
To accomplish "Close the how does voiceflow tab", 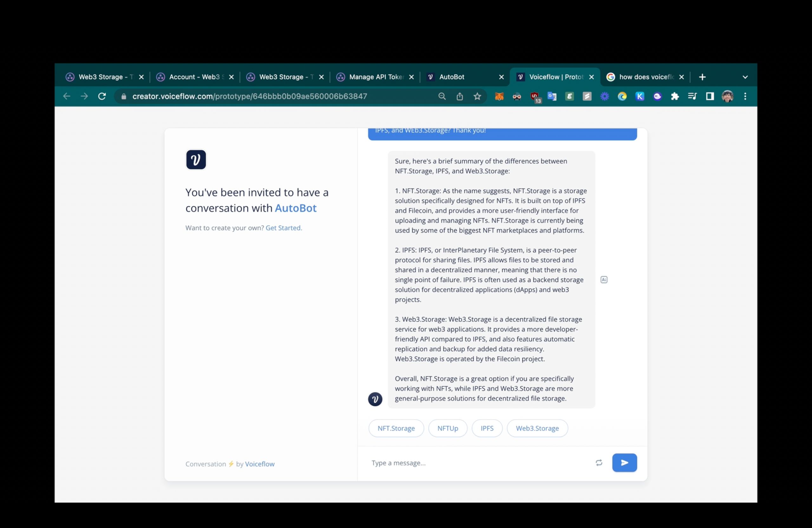I will coord(681,77).
